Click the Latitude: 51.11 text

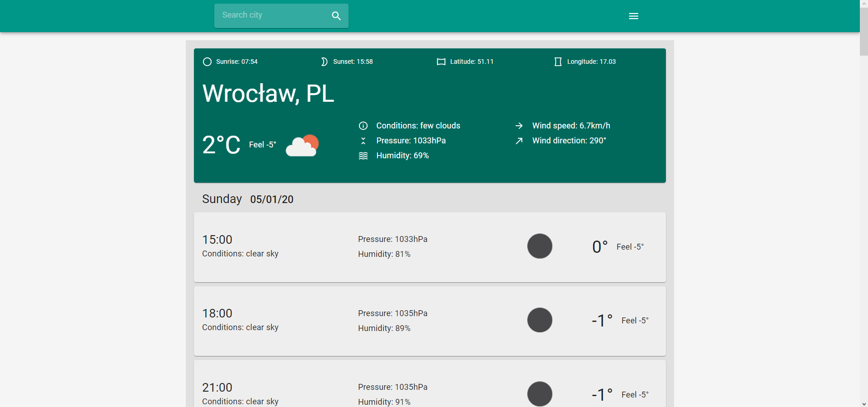tap(472, 62)
